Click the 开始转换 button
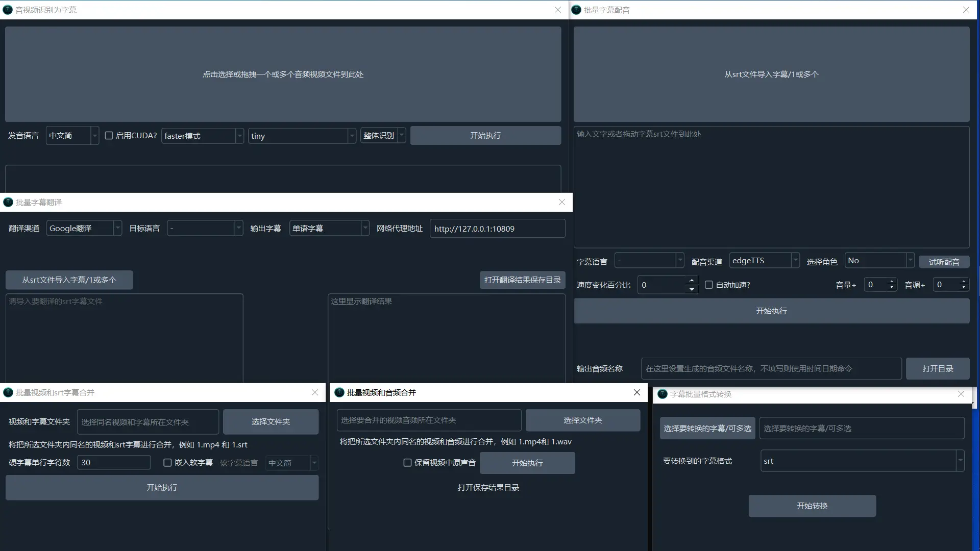Screen dimensions: 980x551 pyautogui.click(x=812, y=506)
